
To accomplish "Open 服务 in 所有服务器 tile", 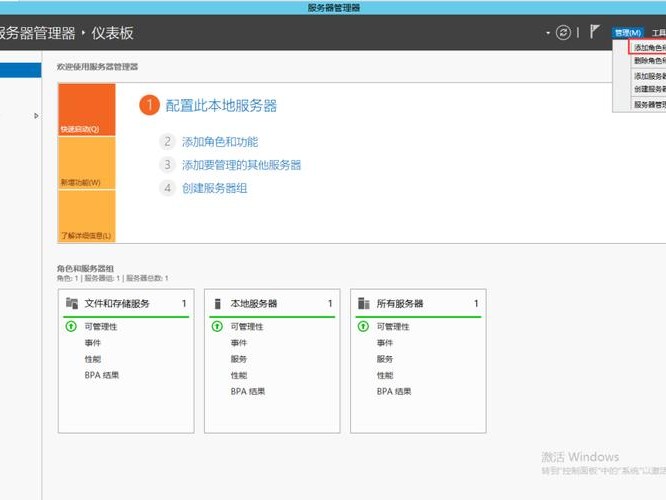I will coord(385,359).
